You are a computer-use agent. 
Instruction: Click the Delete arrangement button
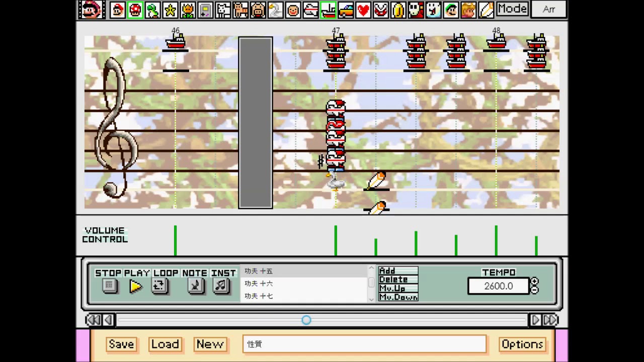[398, 280]
